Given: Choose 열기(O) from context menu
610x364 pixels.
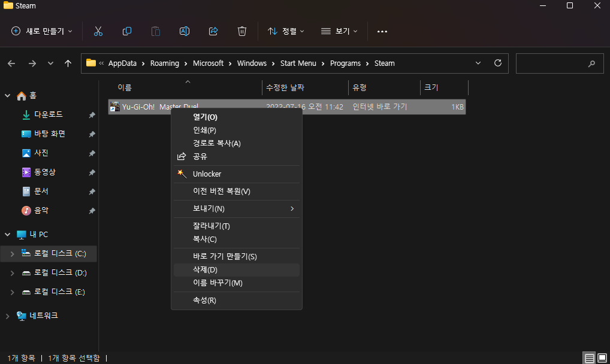Looking at the screenshot, I should tap(237, 117).
